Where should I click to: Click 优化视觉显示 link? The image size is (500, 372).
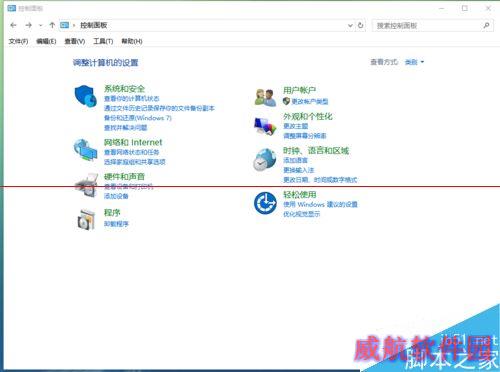[301, 214]
